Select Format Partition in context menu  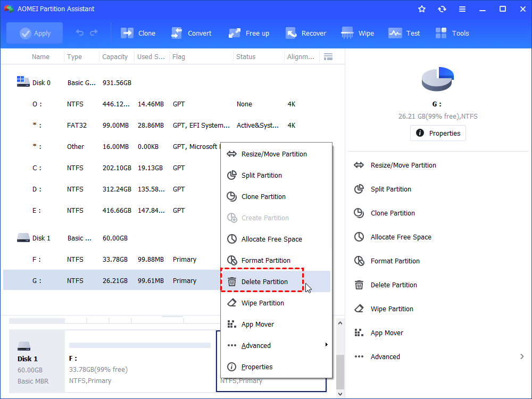click(265, 260)
